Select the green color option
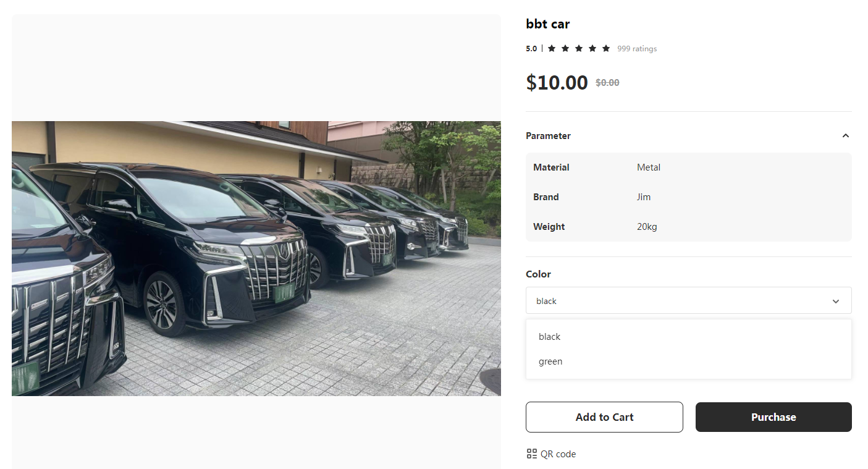The image size is (868, 469). (550, 361)
